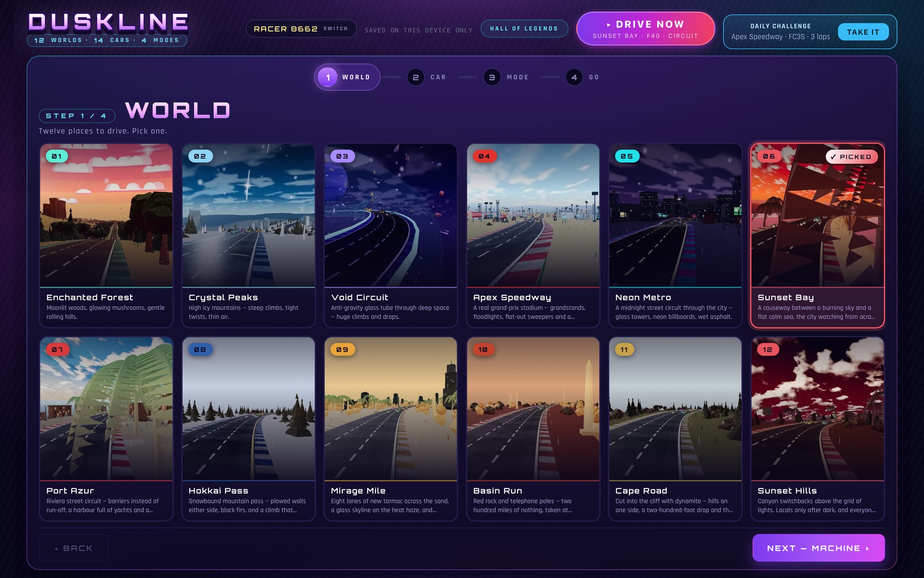Pick the Mirage Mile world card
924x578 pixels.
pyautogui.click(x=391, y=429)
